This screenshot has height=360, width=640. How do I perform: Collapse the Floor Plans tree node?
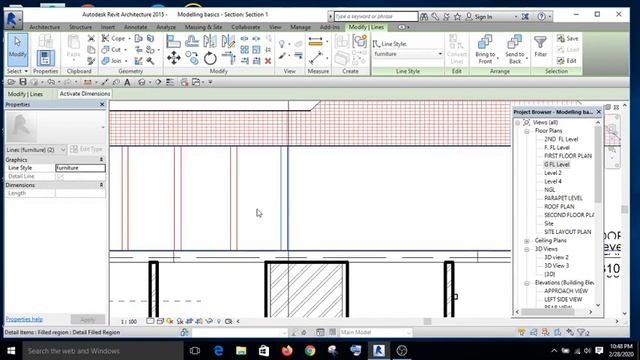tap(527, 131)
